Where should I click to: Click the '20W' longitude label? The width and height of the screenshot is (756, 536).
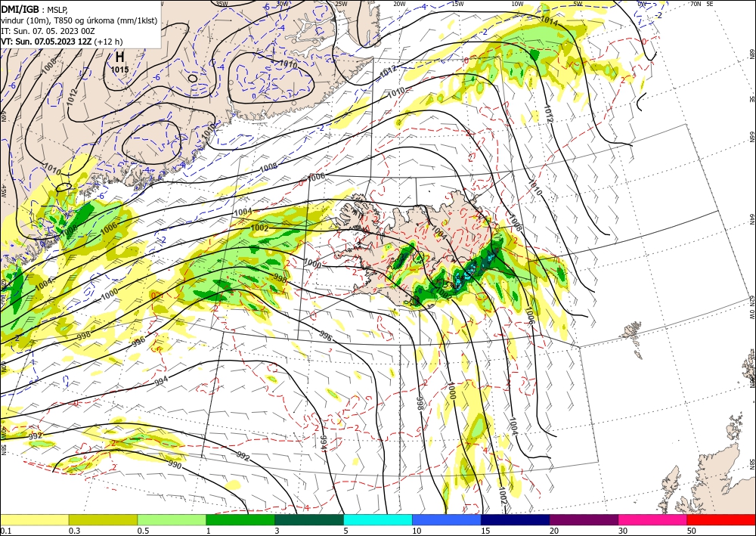point(399,3)
